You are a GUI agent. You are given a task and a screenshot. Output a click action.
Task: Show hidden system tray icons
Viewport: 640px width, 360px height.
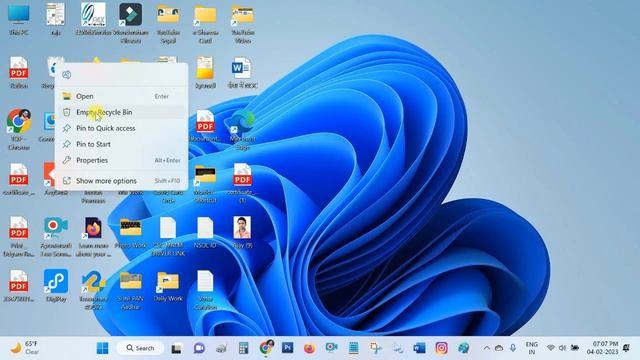coord(487,348)
